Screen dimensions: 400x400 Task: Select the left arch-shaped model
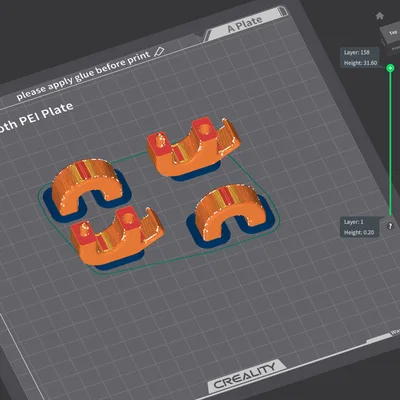(88, 185)
